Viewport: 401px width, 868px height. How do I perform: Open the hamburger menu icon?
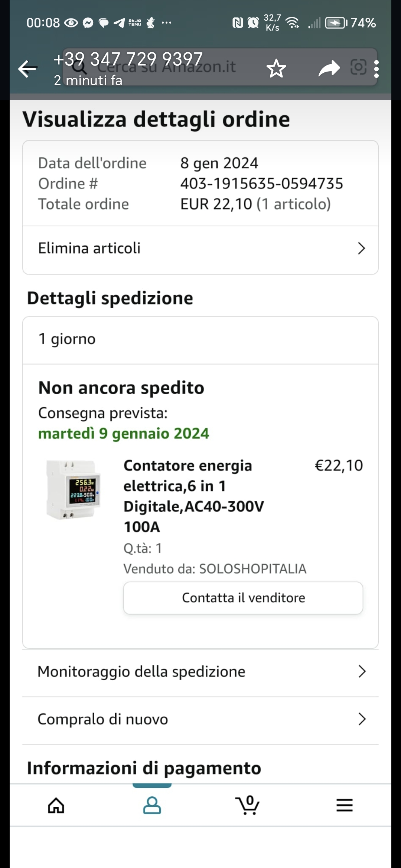pyautogui.click(x=344, y=805)
